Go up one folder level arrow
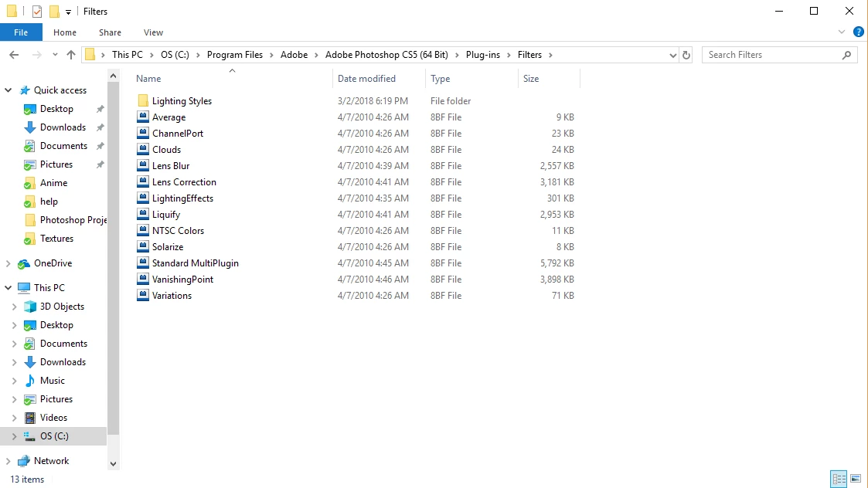Viewport: 868px width, 488px height. 71,55
